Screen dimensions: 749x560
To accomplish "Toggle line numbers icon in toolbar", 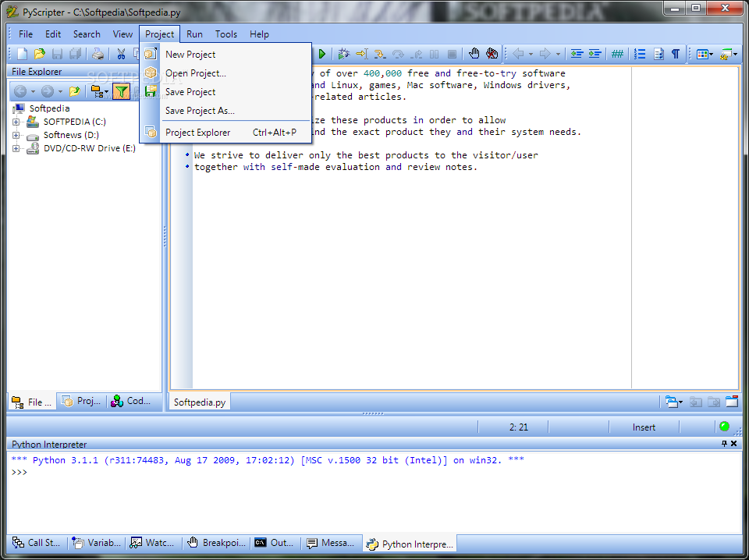I will coord(640,54).
